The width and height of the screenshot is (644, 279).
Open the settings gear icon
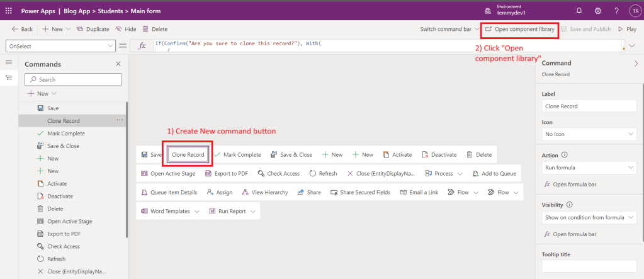[x=598, y=11]
